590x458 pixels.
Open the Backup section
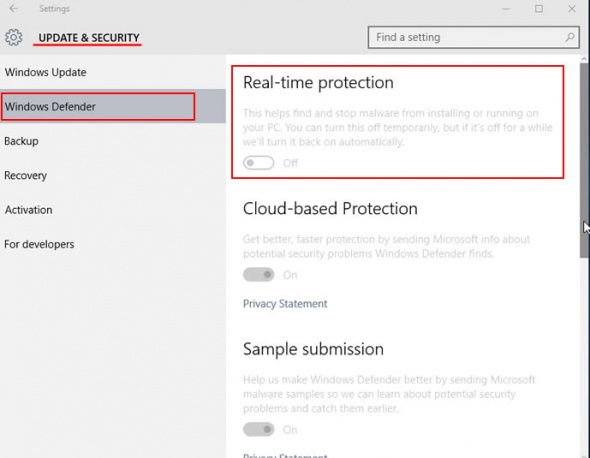pyautogui.click(x=113, y=141)
